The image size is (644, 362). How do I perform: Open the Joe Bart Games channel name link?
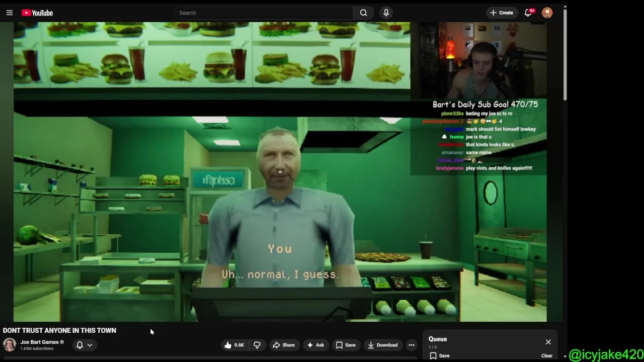pos(39,342)
